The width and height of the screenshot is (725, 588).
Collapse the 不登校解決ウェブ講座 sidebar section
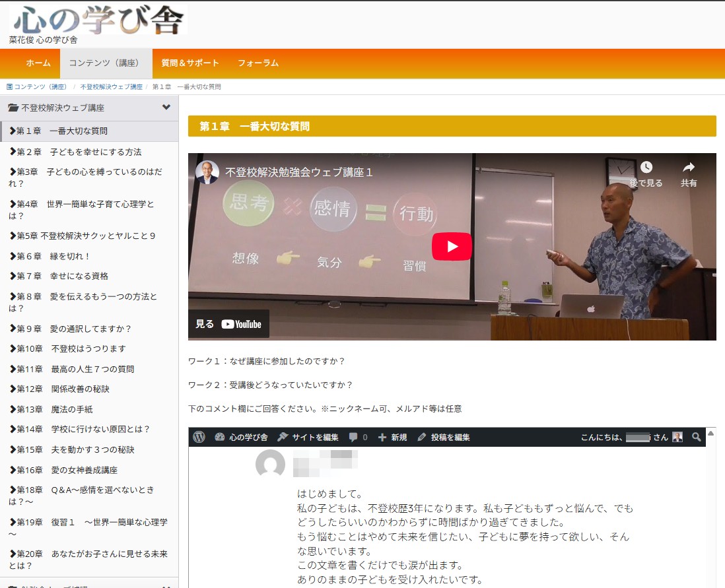coord(166,107)
